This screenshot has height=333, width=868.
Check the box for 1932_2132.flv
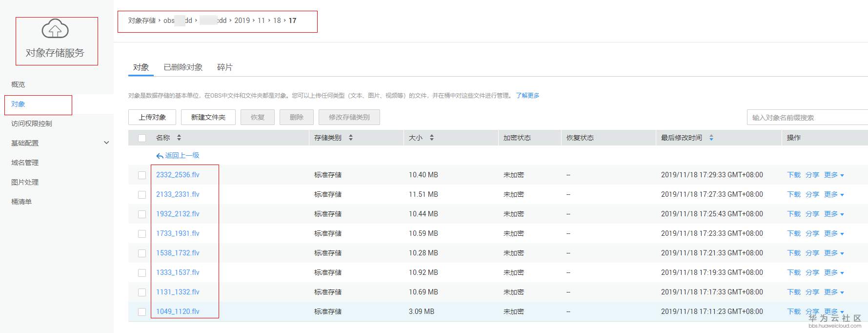(x=142, y=214)
